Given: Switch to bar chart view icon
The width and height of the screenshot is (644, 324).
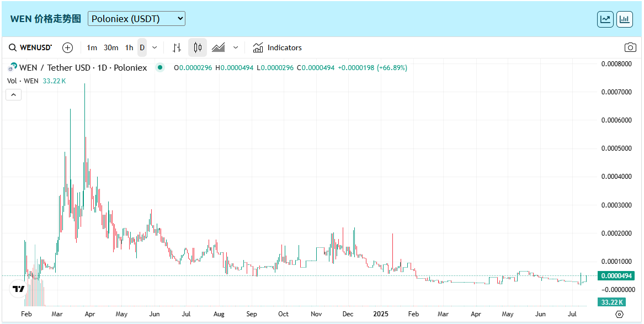Looking at the screenshot, I should (x=624, y=19).
